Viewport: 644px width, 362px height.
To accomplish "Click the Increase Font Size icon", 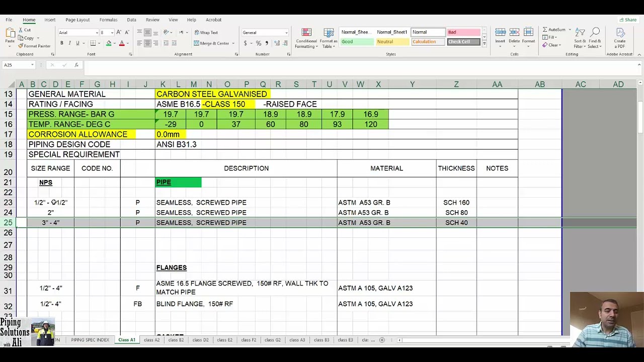I will pyautogui.click(x=119, y=33).
